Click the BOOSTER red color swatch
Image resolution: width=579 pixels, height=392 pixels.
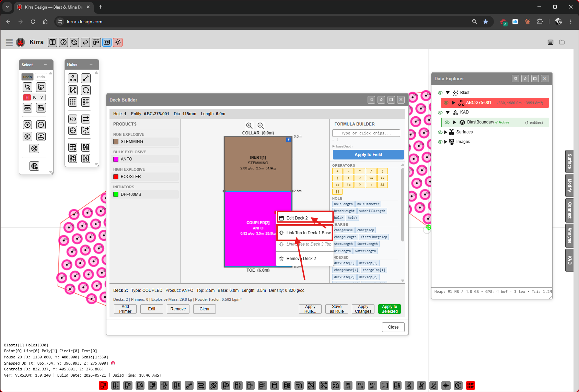(x=116, y=177)
